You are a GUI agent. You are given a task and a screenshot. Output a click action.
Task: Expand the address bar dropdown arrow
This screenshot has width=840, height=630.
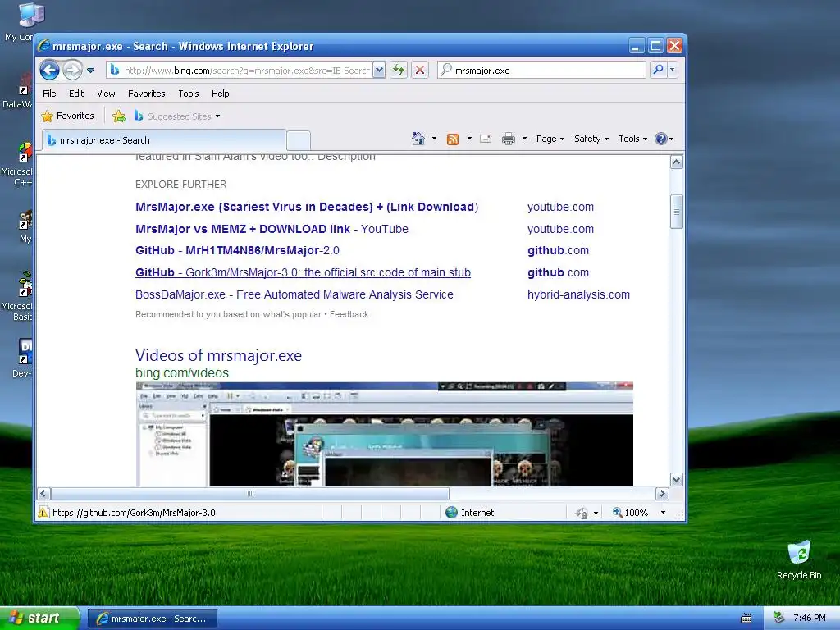point(379,71)
